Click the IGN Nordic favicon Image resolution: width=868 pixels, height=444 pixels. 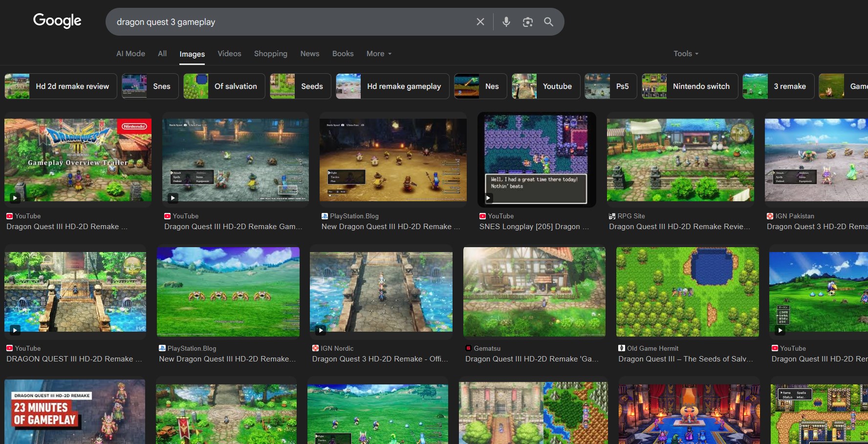pos(315,348)
